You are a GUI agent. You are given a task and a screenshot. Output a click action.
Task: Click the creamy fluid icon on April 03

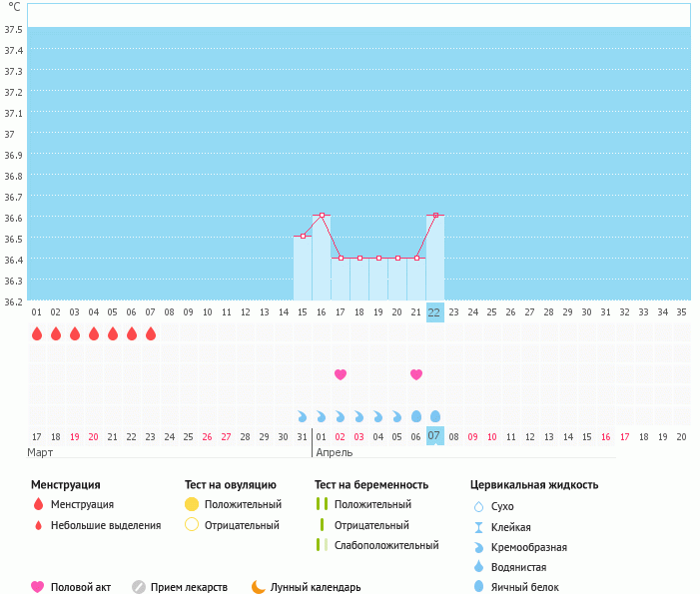[x=358, y=416]
